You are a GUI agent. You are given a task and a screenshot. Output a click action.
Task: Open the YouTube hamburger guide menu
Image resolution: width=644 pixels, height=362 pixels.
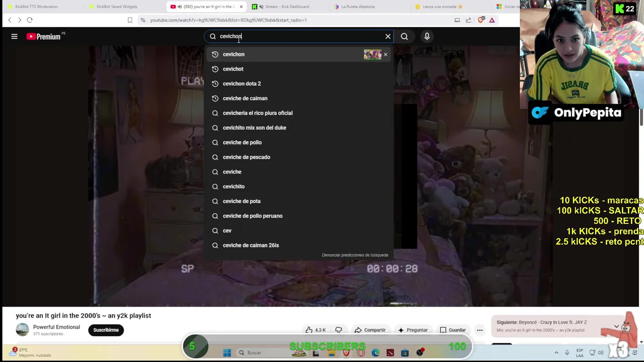pos(14,36)
